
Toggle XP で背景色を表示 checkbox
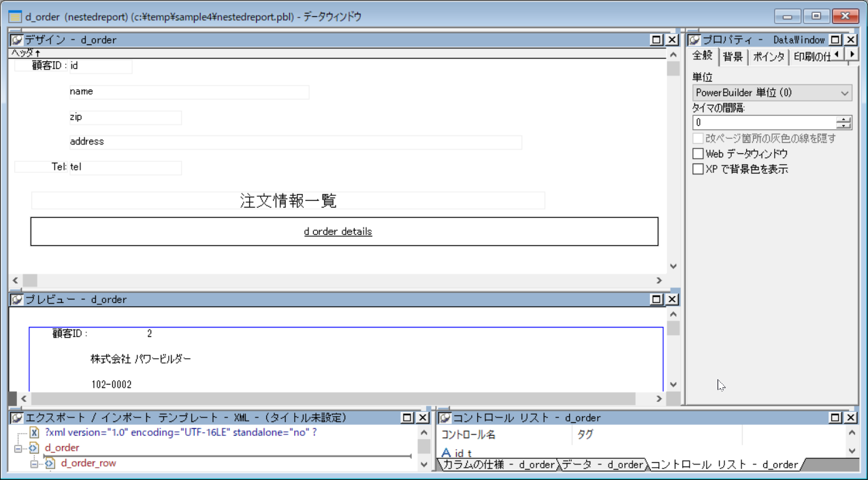point(698,169)
